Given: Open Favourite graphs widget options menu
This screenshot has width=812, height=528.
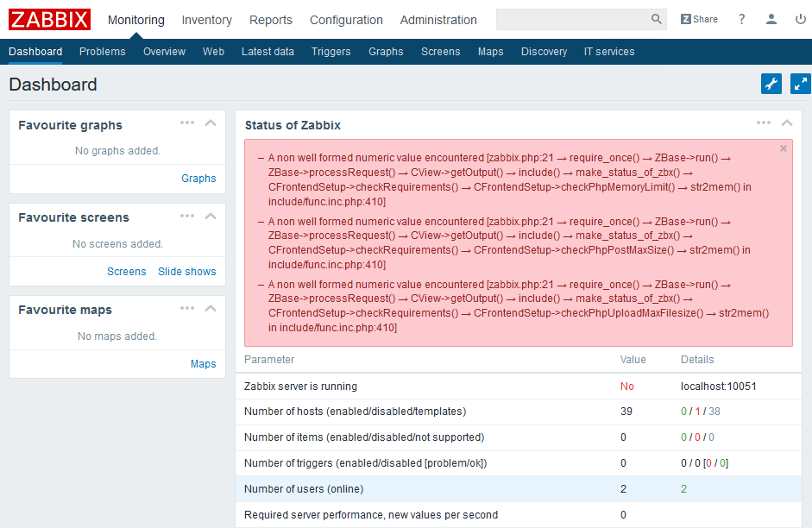Looking at the screenshot, I should (x=187, y=123).
